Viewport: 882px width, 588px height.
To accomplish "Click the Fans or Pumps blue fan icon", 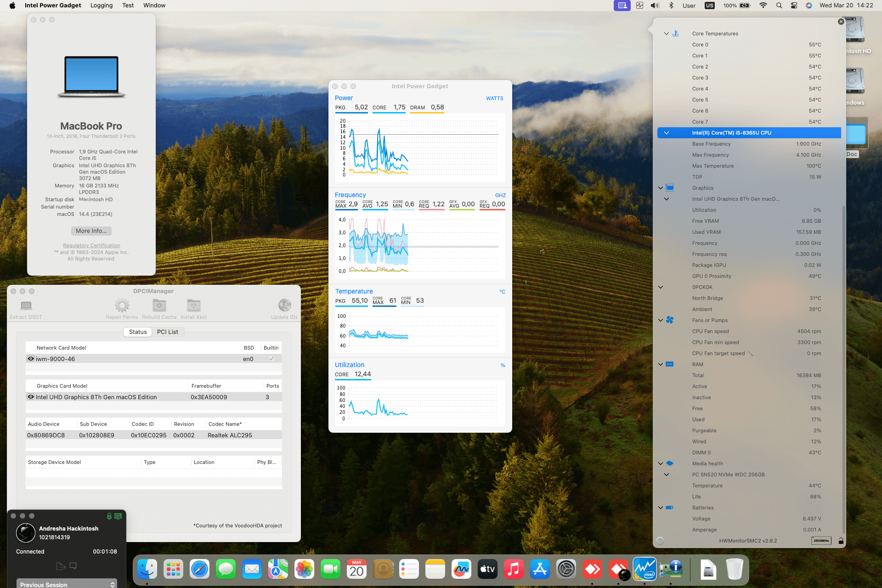I will (x=670, y=320).
